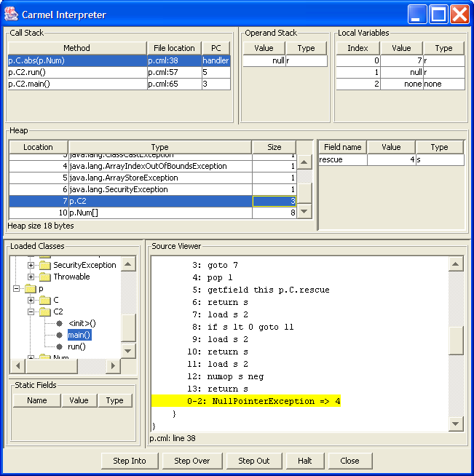The image size is (474, 476).
Task: Click the heap table Type column header
Action: [x=159, y=147]
